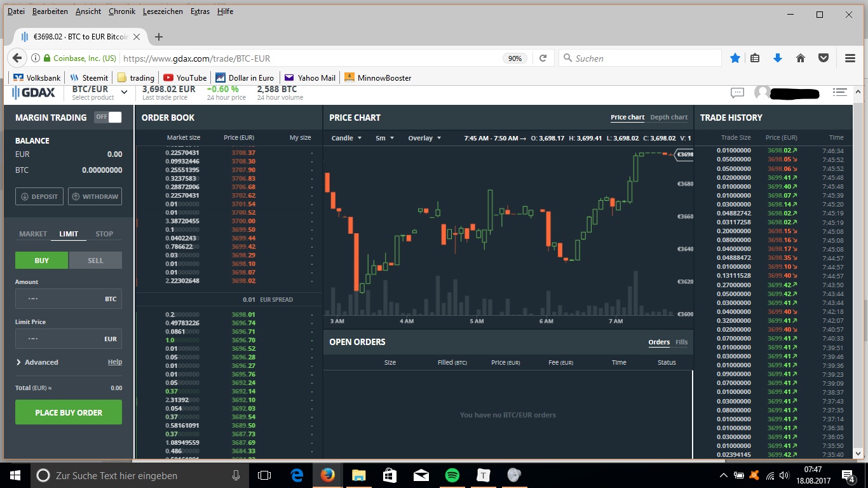Open the 5m timeframe dropdown
This screenshot has height=488, width=868.
coord(384,137)
